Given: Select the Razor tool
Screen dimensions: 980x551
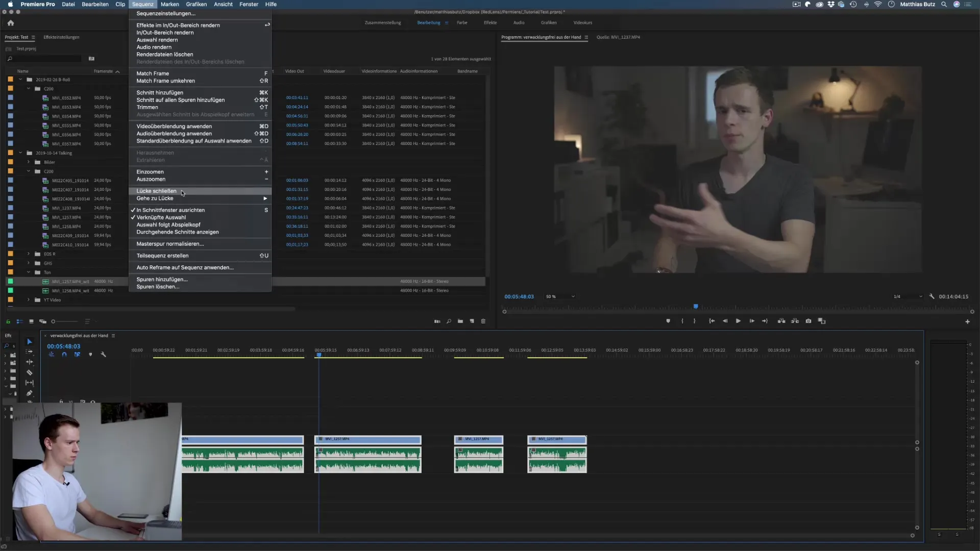Looking at the screenshot, I should pyautogui.click(x=30, y=372).
